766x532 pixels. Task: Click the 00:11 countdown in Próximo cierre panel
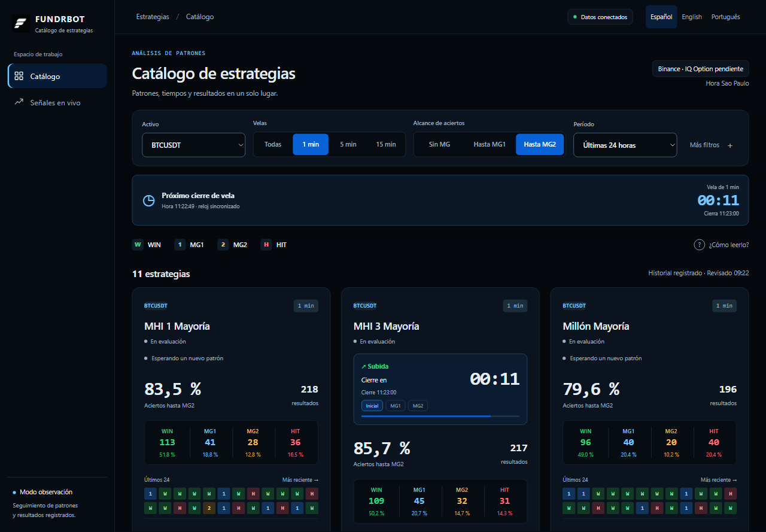pos(718,200)
